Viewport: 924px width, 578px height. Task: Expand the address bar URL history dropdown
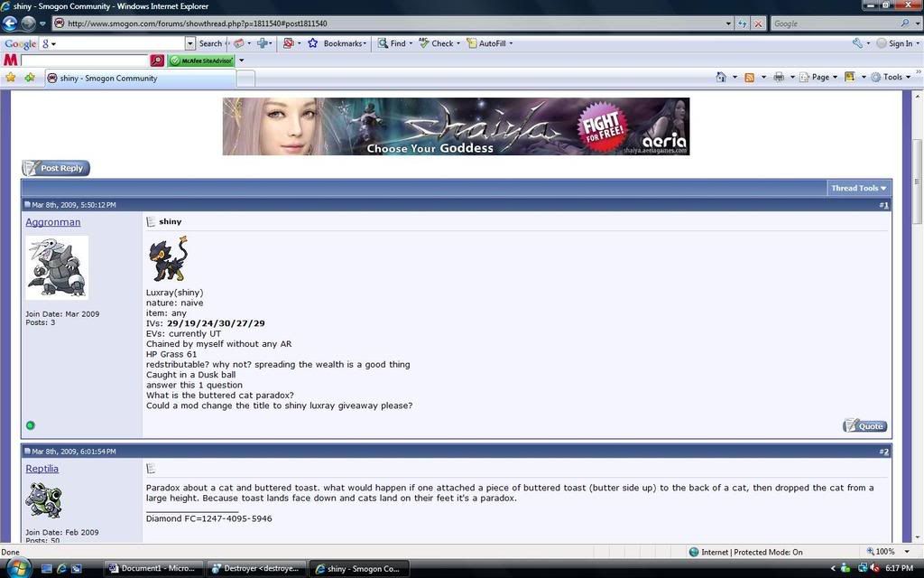click(728, 23)
